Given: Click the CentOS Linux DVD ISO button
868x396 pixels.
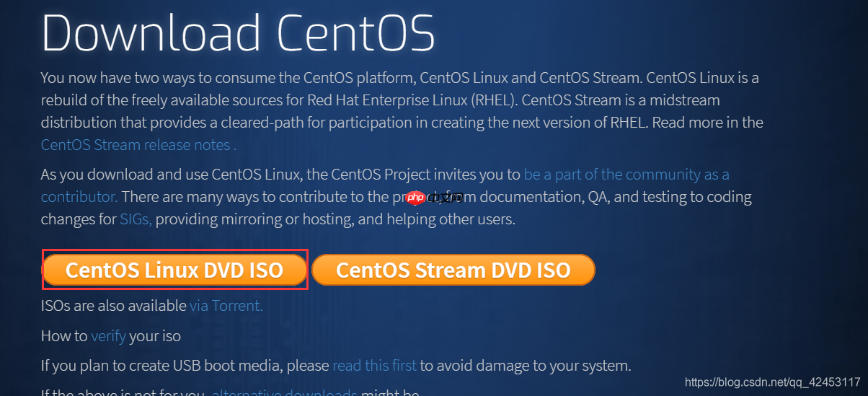Looking at the screenshot, I should pyautogui.click(x=174, y=270).
